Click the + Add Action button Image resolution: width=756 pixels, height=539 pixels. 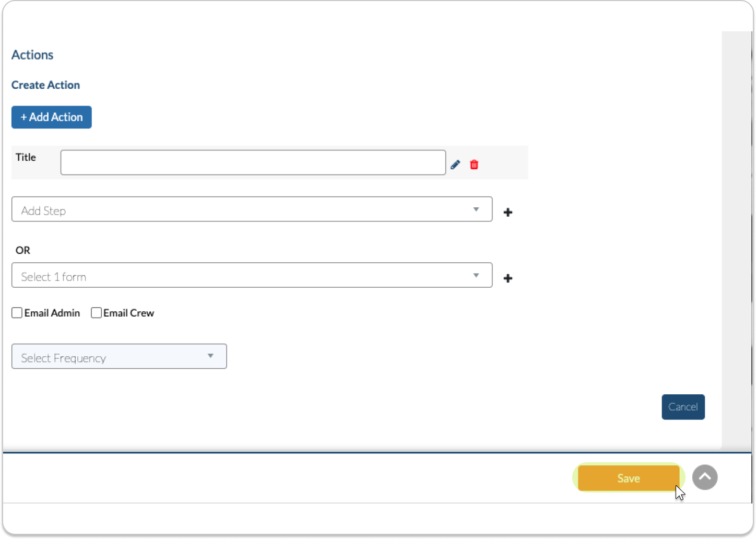(x=52, y=117)
